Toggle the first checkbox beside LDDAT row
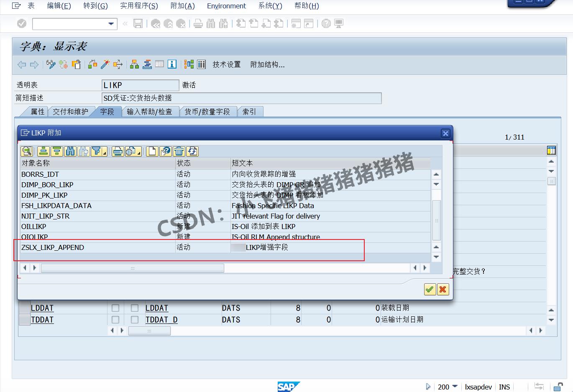 tap(116, 308)
